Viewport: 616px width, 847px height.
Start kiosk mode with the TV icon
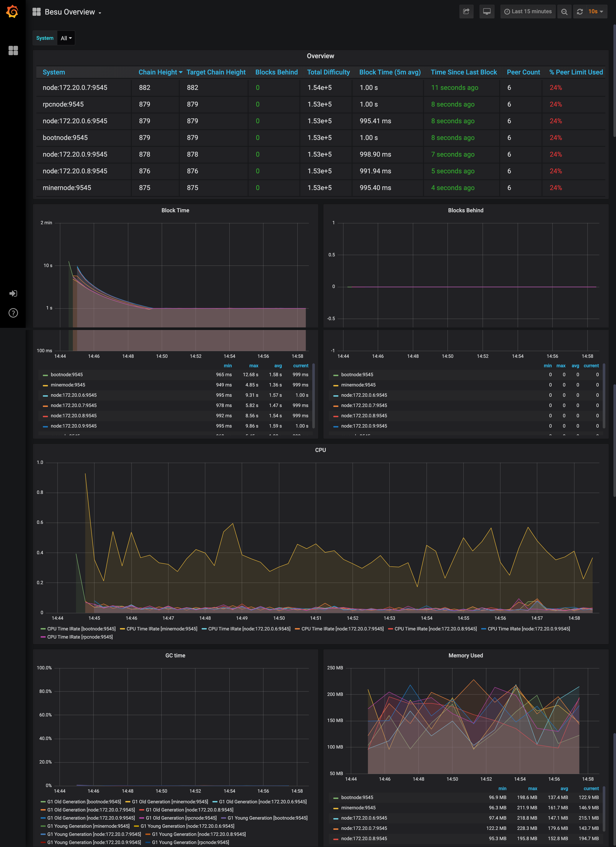coord(486,11)
